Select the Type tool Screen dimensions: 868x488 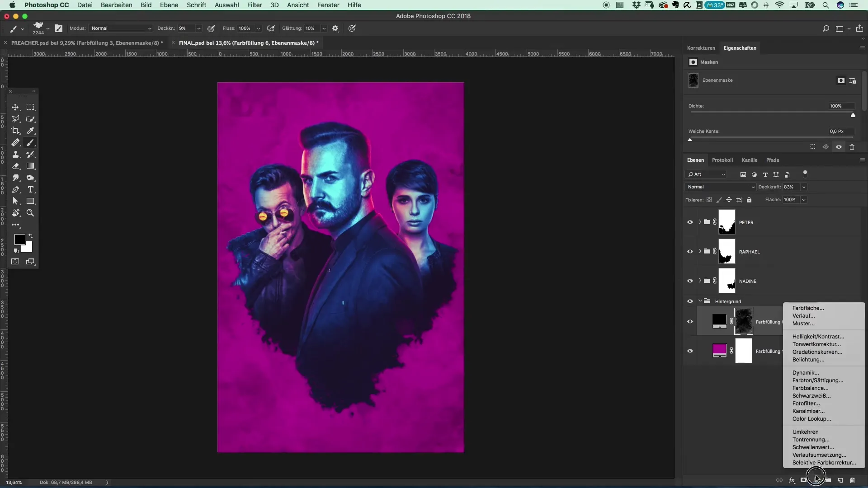click(30, 189)
